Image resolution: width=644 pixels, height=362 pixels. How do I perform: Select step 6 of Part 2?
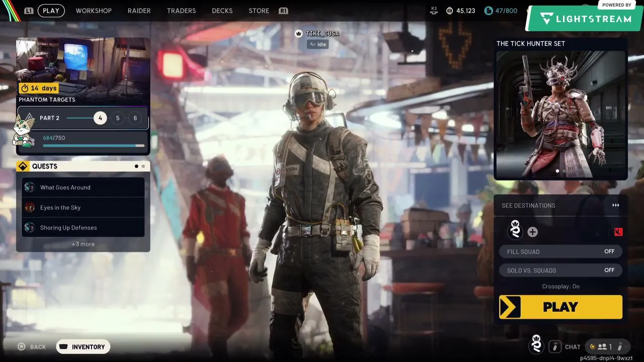pyautogui.click(x=135, y=118)
